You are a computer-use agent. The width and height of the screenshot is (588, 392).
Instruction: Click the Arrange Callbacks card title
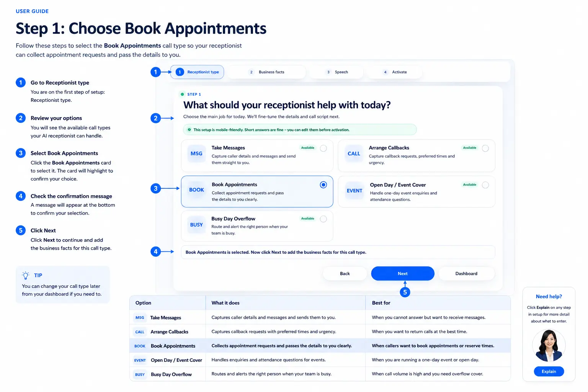tap(389, 148)
